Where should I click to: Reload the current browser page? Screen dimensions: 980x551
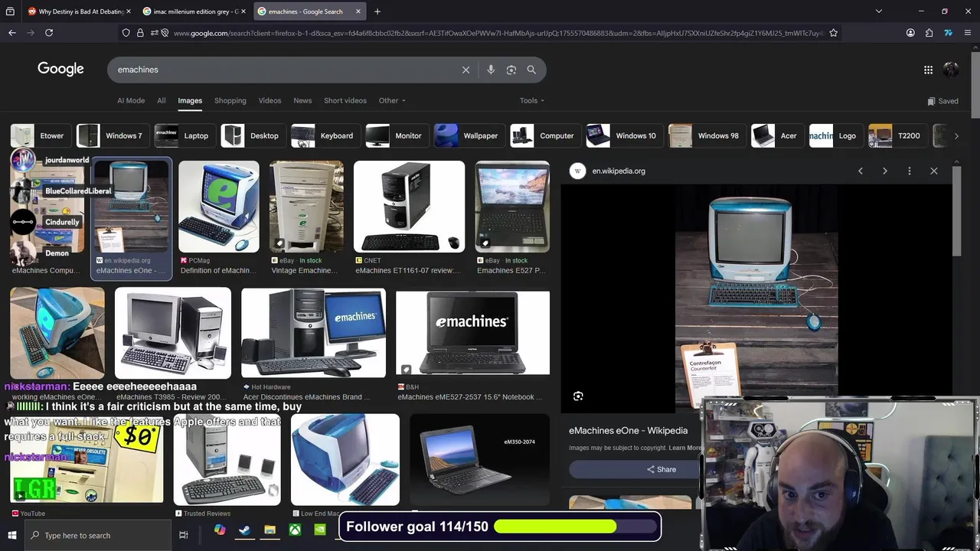(49, 33)
